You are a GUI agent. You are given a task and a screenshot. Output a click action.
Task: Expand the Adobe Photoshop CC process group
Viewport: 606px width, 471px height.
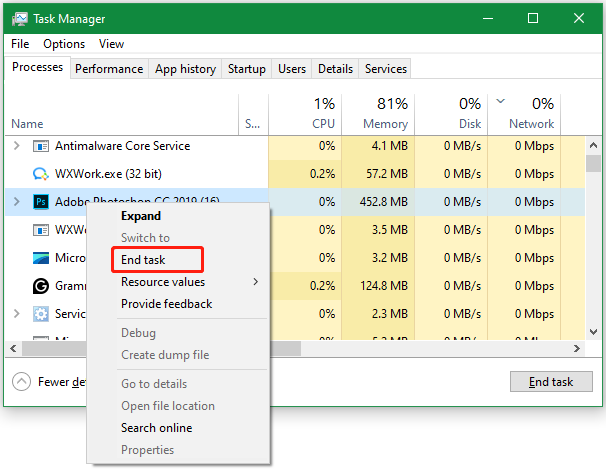coord(17,201)
